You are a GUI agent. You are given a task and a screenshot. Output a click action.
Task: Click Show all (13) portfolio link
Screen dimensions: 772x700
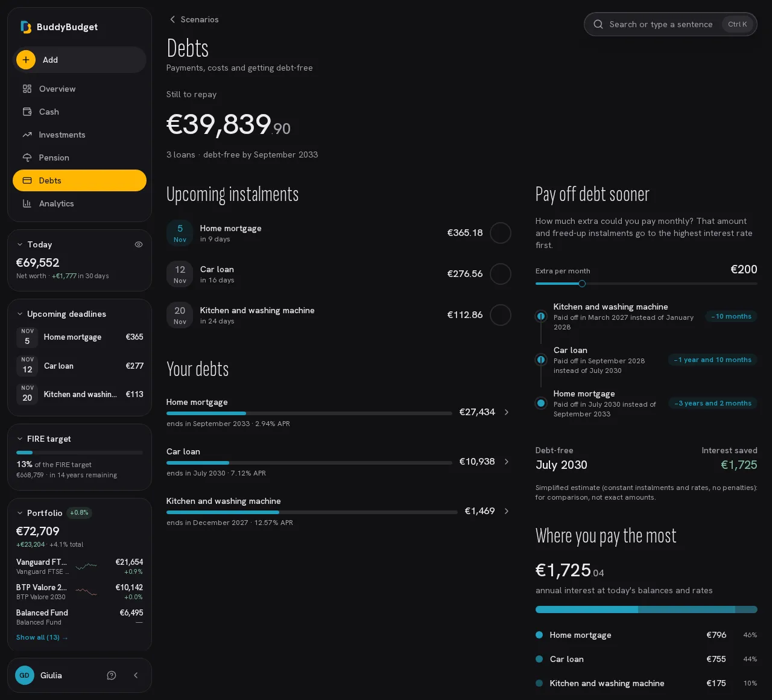(42, 637)
